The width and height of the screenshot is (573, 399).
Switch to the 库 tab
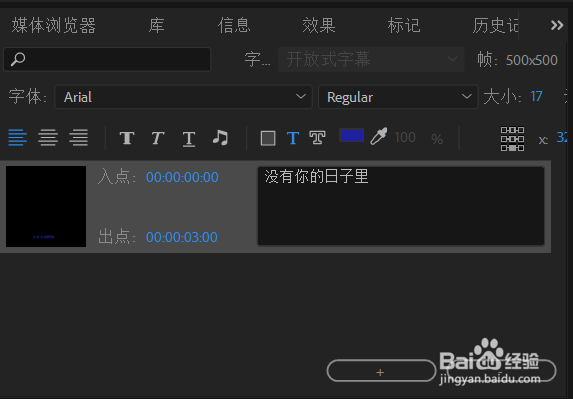(x=156, y=26)
